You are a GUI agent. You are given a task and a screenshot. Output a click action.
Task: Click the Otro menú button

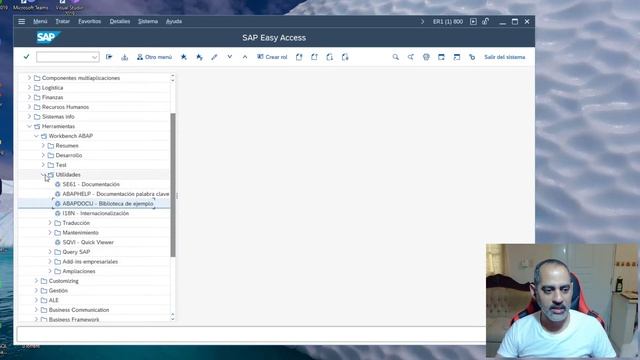pos(154,57)
